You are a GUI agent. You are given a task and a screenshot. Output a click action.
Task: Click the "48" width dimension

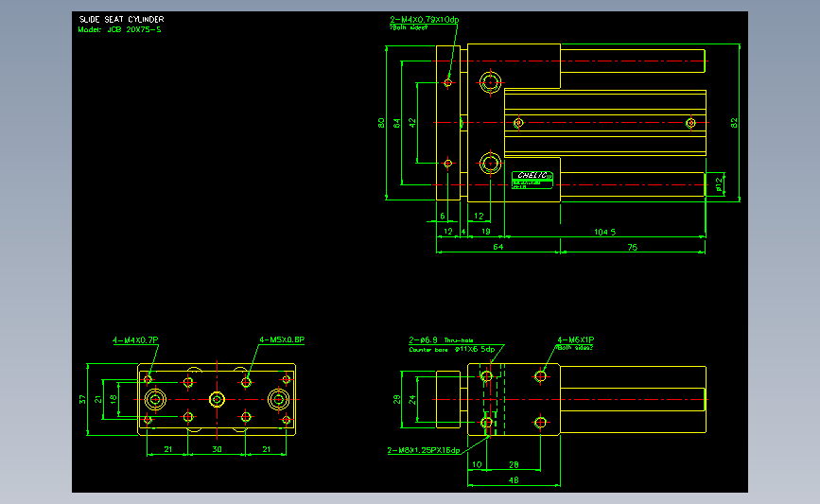pyautogui.click(x=514, y=480)
